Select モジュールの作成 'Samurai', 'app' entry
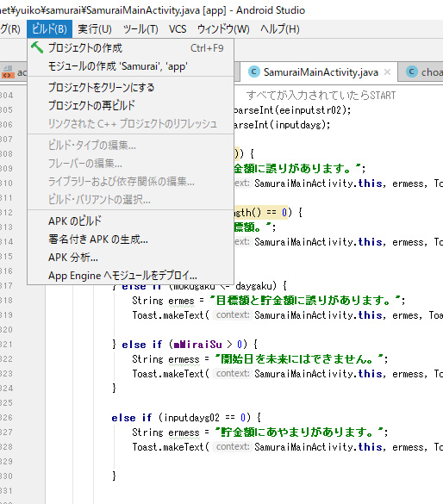The image size is (443, 504). (x=130, y=66)
